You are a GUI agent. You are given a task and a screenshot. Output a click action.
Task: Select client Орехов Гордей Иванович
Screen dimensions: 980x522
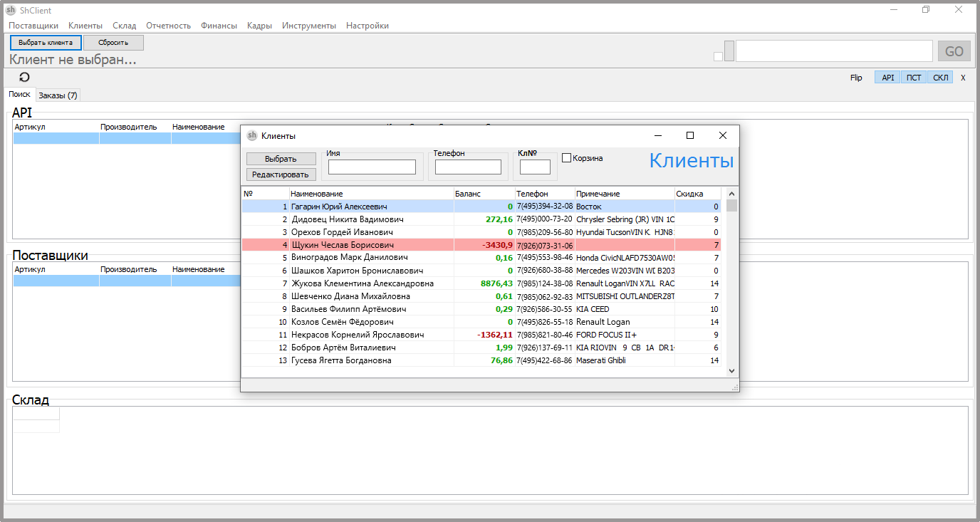(x=481, y=232)
